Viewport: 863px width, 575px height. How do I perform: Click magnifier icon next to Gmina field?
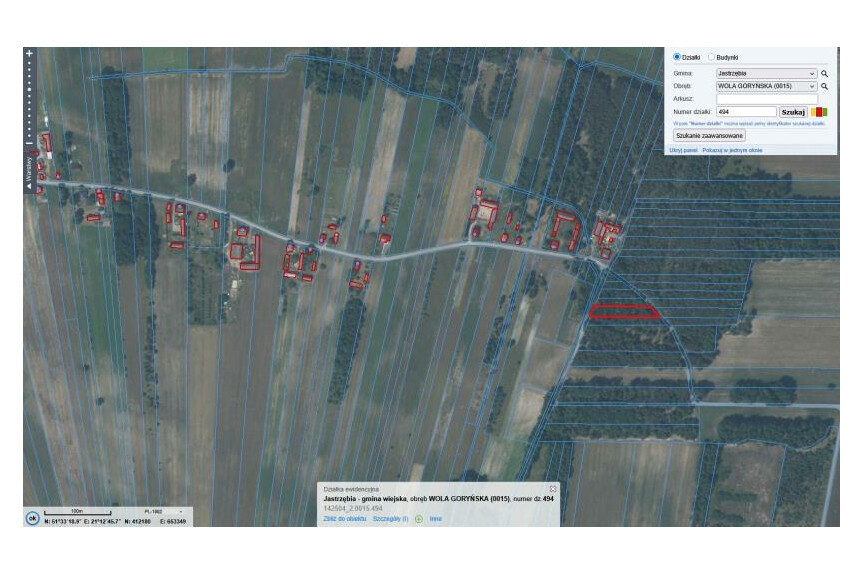[x=825, y=74]
